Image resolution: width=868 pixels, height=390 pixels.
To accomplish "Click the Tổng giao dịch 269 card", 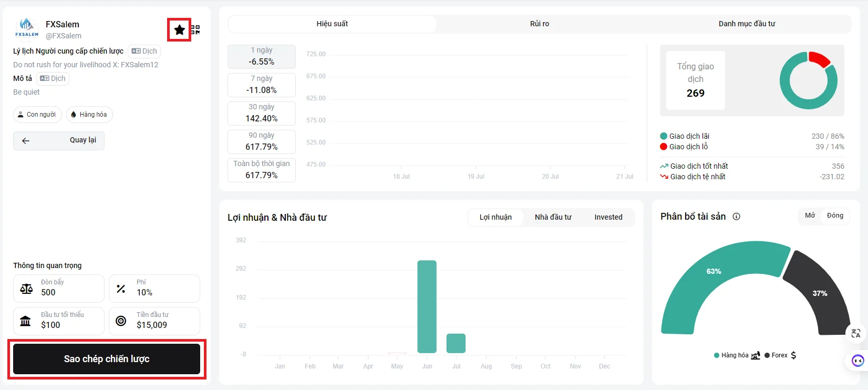I will coord(696,80).
